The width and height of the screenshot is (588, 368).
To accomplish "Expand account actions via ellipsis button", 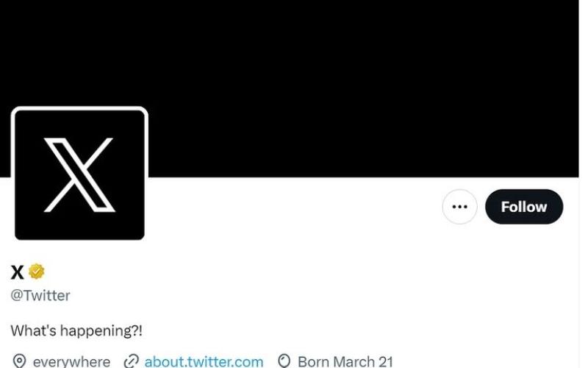I will pyautogui.click(x=459, y=207).
